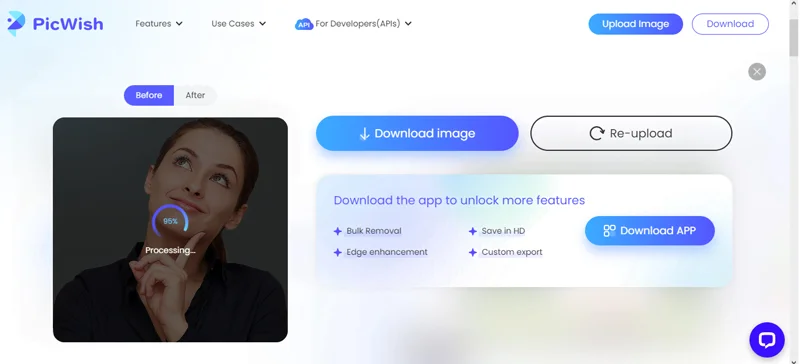Click the sparkle icon beside Save in HD

click(472, 231)
